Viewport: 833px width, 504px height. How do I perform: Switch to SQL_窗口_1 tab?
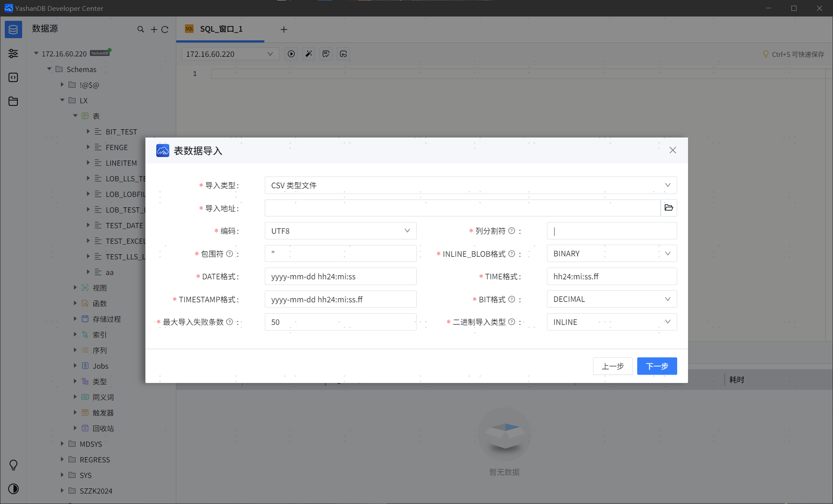221,29
